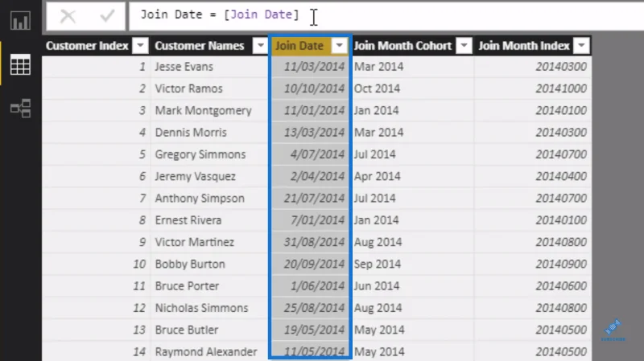Screen dimensions: 644x361
Task: Click the 7/01/2014 join date cell
Action: 310,220
